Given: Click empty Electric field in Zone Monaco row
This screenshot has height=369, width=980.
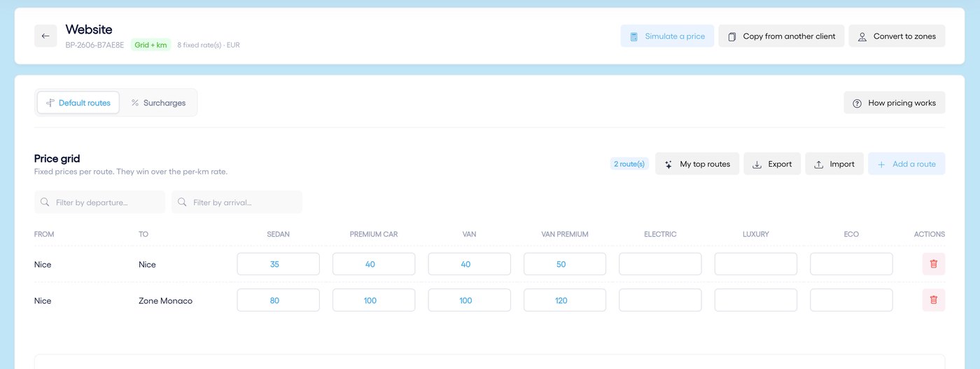Looking at the screenshot, I should tap(660, 300).
